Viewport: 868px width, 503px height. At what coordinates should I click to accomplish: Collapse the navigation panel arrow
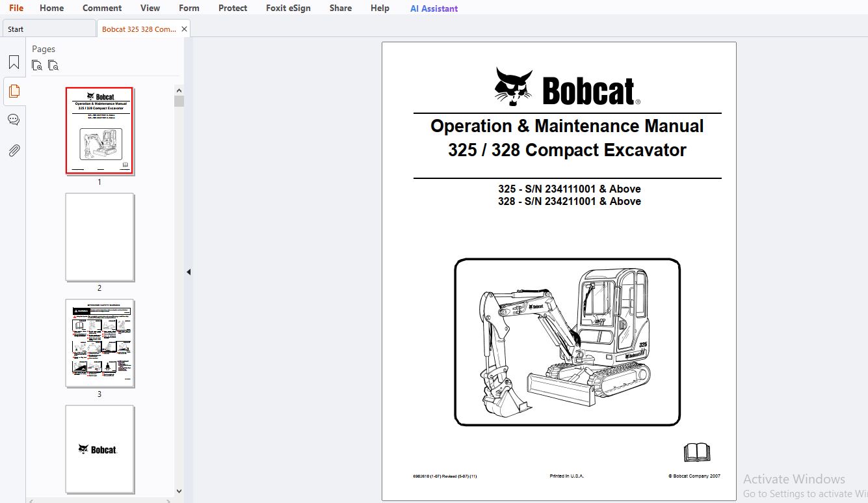tap(189, 272)
